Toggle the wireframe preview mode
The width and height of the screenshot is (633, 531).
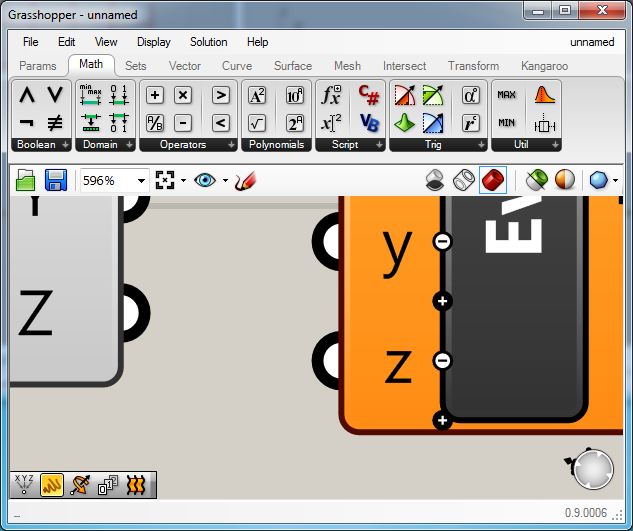463,180
